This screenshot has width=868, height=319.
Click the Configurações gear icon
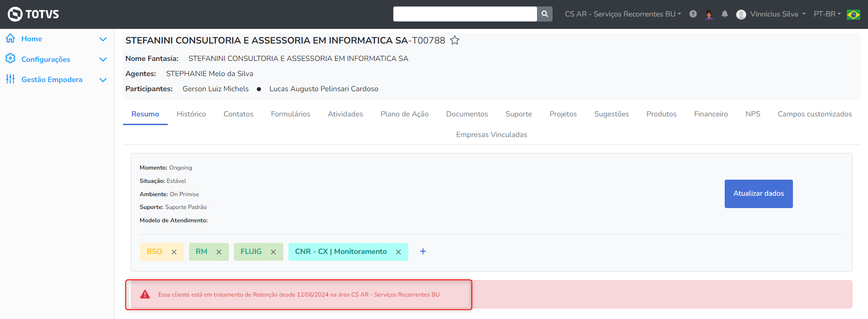pos(11,59)
